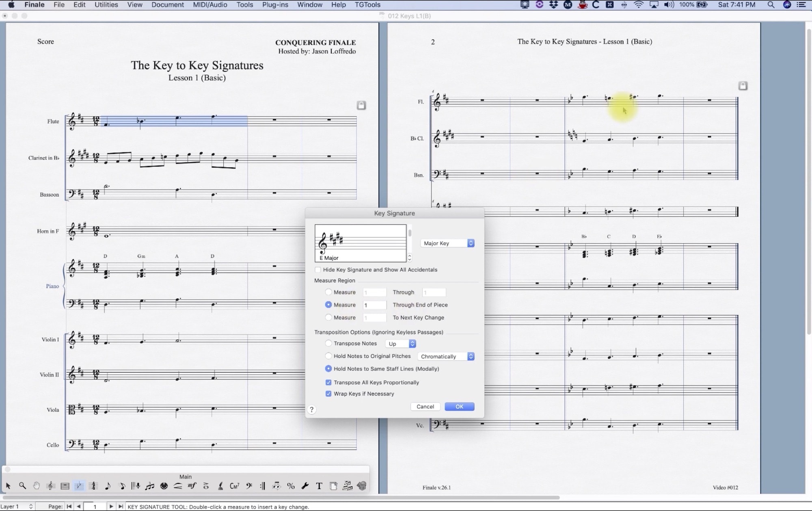This screenshot has height=511, width=812.
Task: Click the Through End of Piece measure field
Action: [374, 305]
